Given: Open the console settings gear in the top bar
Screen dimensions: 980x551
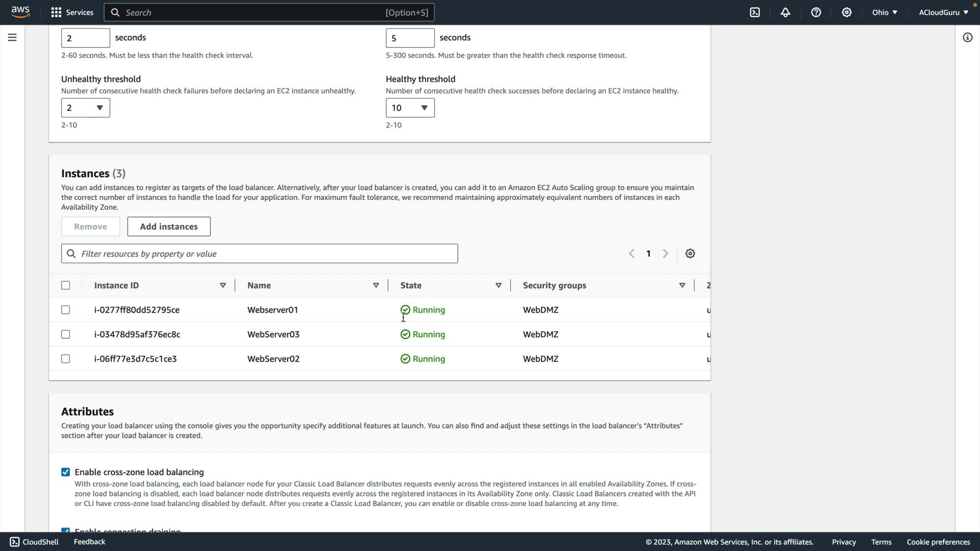Looking at the screenshot, I should pos(847,12).
